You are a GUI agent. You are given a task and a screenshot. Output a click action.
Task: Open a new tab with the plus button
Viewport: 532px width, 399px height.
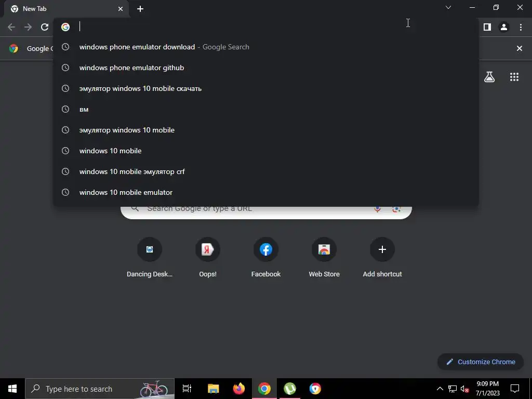[x=140, y=9]
